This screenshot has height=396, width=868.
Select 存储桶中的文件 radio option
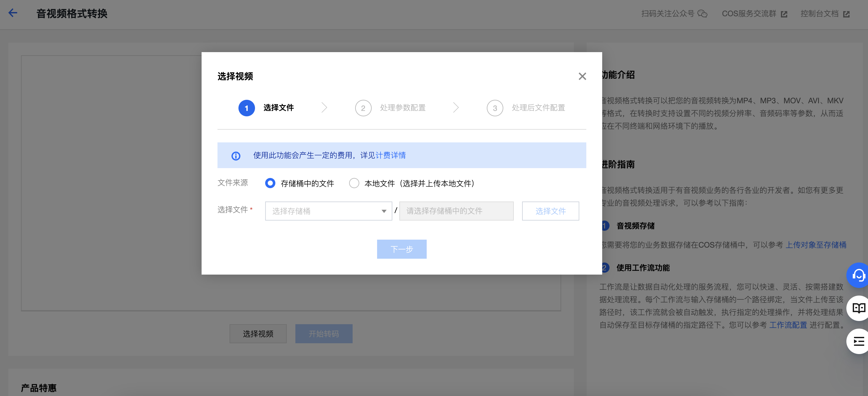tap(270, 183)
